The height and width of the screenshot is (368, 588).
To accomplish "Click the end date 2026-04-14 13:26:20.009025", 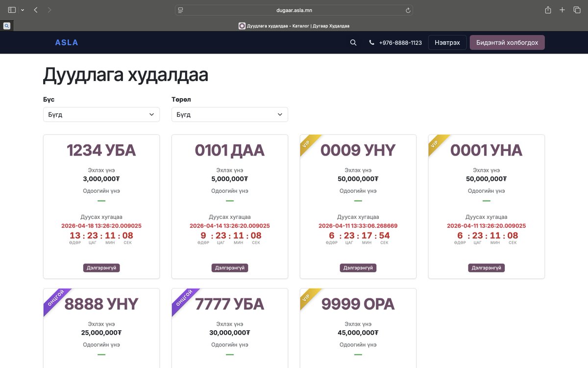I will [230, 226].
